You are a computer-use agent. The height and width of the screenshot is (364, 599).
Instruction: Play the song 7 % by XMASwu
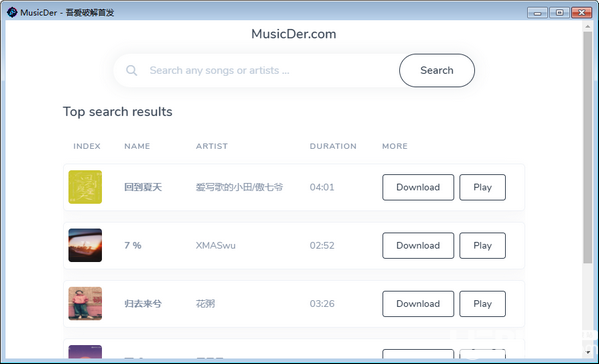482,246
